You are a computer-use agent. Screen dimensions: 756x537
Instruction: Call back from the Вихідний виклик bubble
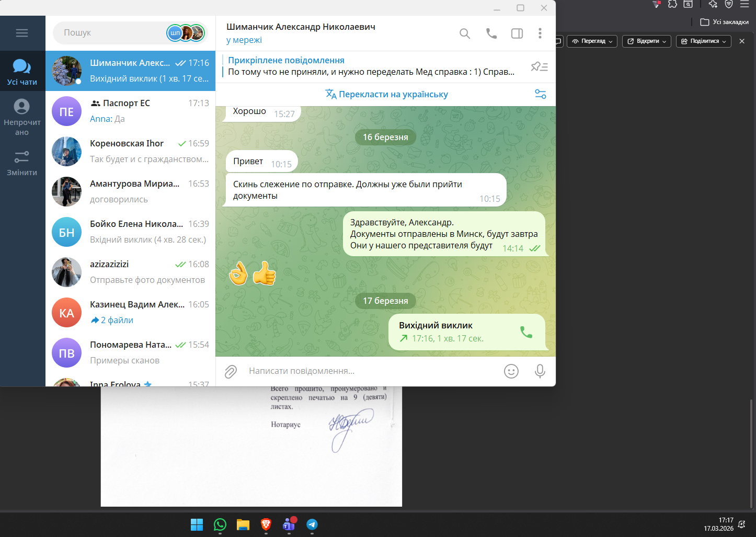pyautogui.click(x=526, y=332)
